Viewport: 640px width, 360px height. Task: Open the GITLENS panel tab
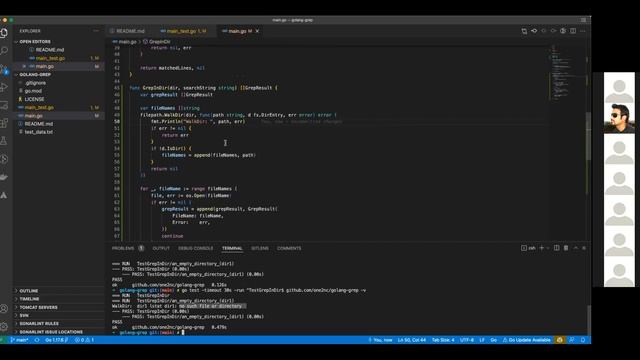pos(260,248)
